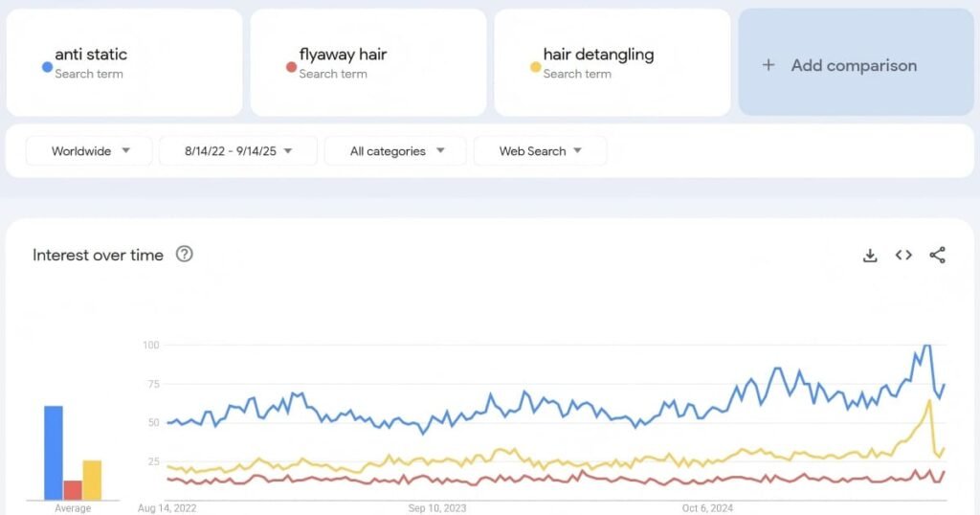Click the yellow dot beside hair detangling
Screen dimensions: 980x515
(x=535, y=67)
